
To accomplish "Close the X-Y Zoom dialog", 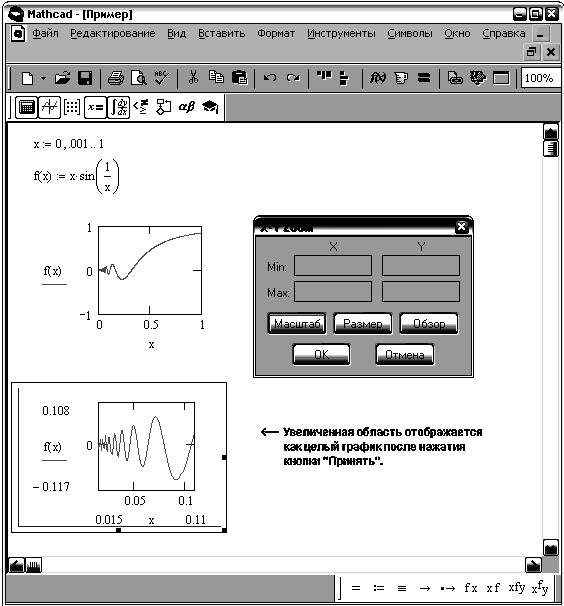I will click(x=462, y=227).
